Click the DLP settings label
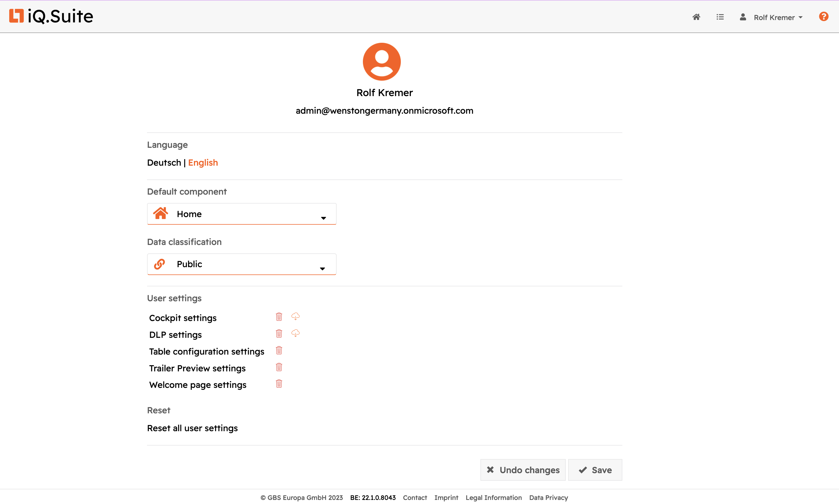 [175, 335]
